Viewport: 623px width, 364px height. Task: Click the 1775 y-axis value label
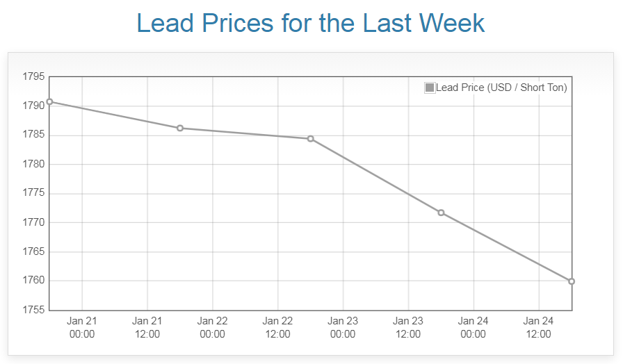coord(33,193)
